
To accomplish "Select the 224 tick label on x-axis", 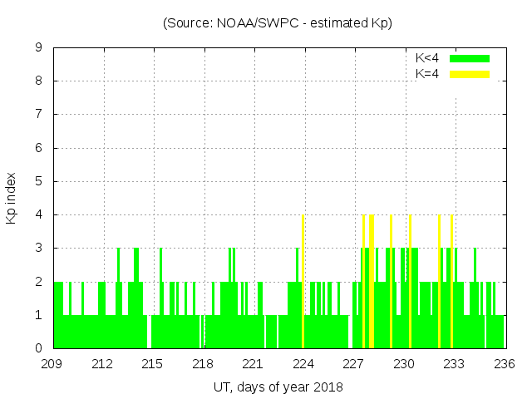I will (x=303, y=363).
